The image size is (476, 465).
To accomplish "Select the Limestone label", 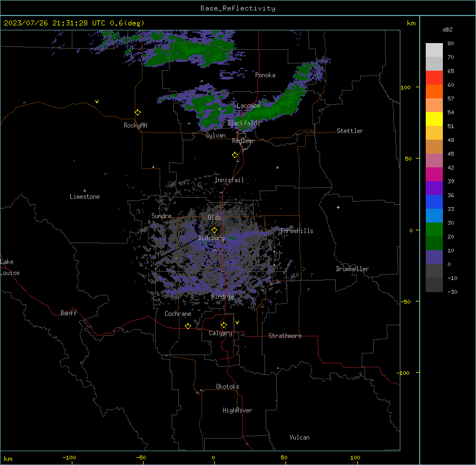I will pyautogui.click(x=84, y=197).
